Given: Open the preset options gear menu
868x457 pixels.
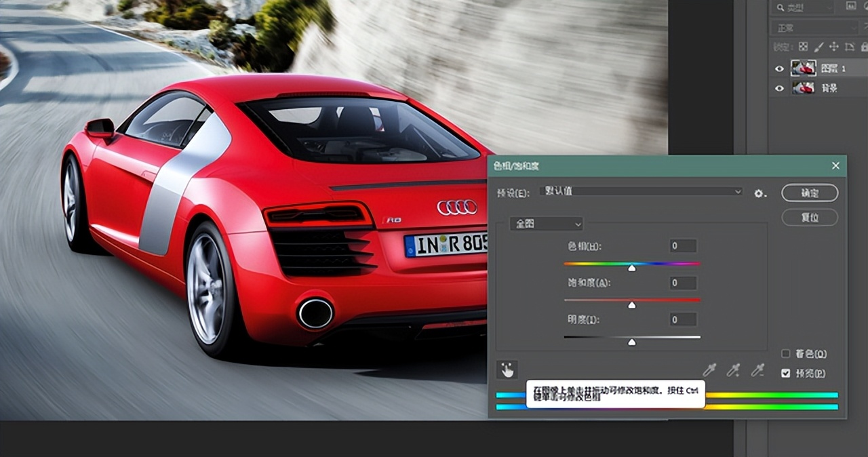Looking at the screenshot, I should click(x=760, y=193).
